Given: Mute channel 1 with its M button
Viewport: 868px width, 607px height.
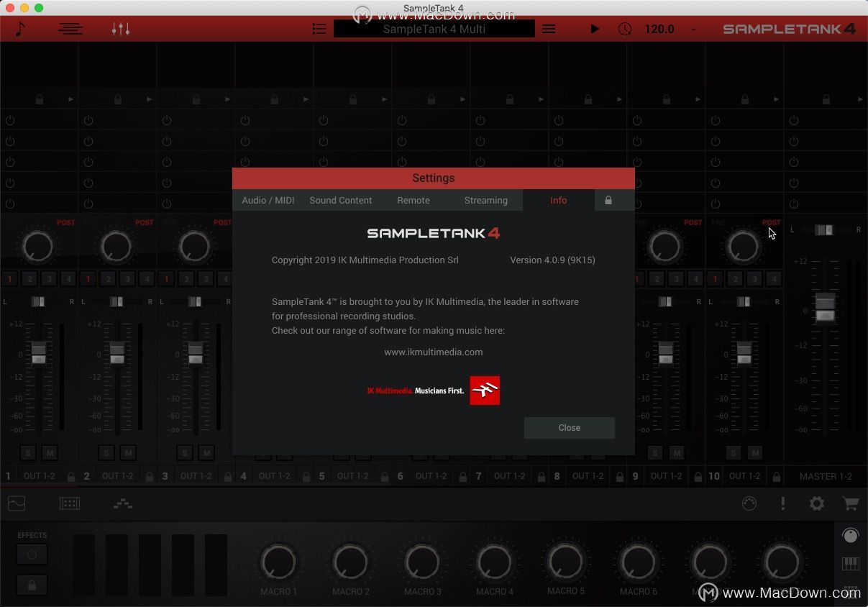Looking at the screenshot, I should [50, 452].
